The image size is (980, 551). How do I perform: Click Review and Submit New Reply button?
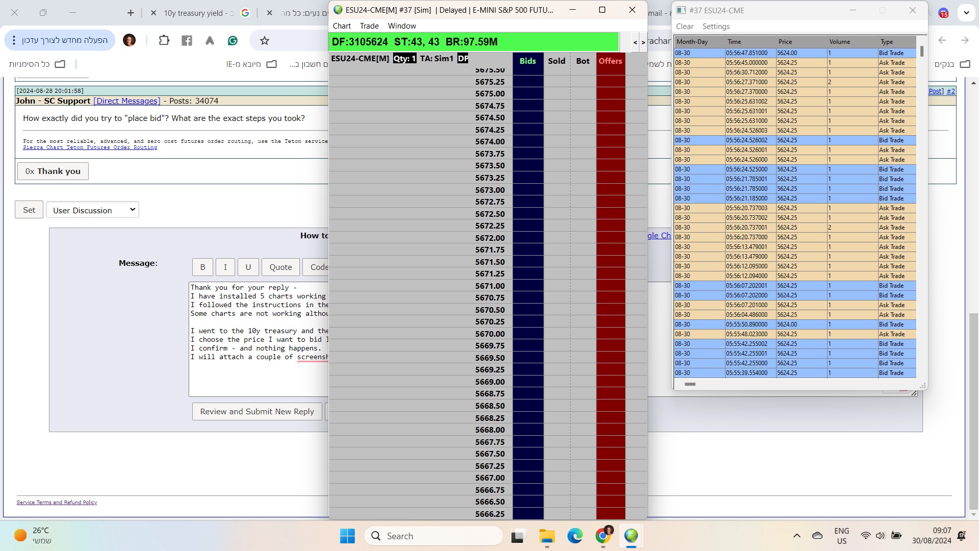click(x=256, y=411)
